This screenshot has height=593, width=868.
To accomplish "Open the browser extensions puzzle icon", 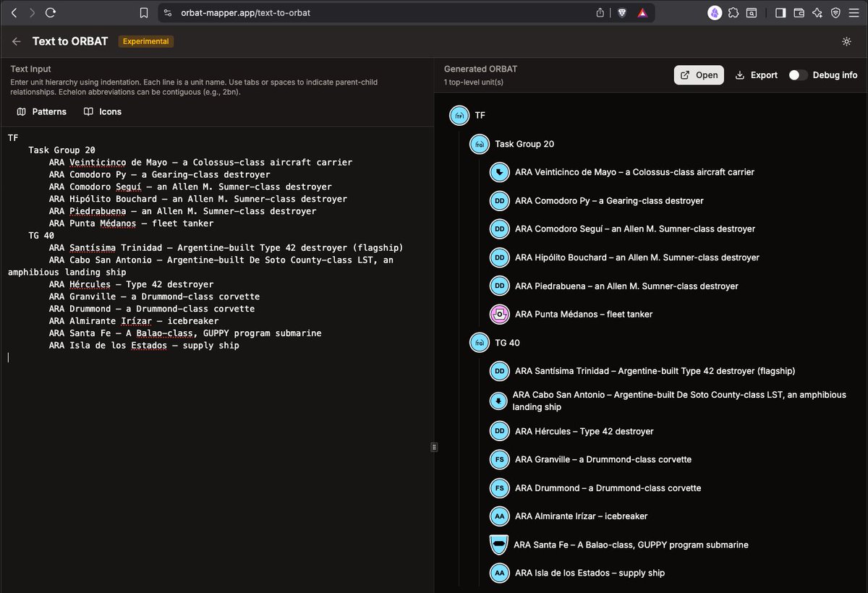I will (733, 12).
